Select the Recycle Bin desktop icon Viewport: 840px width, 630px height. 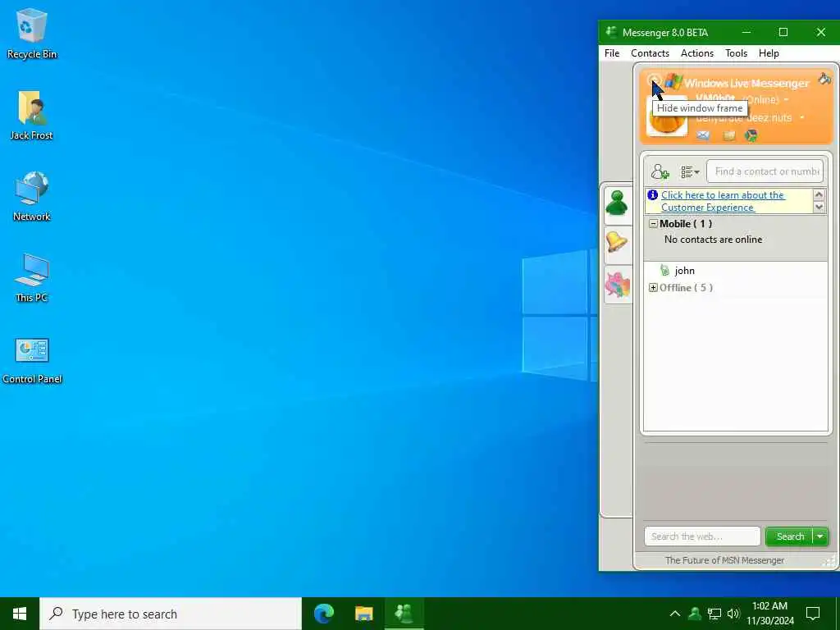click(x=32, y=33)
